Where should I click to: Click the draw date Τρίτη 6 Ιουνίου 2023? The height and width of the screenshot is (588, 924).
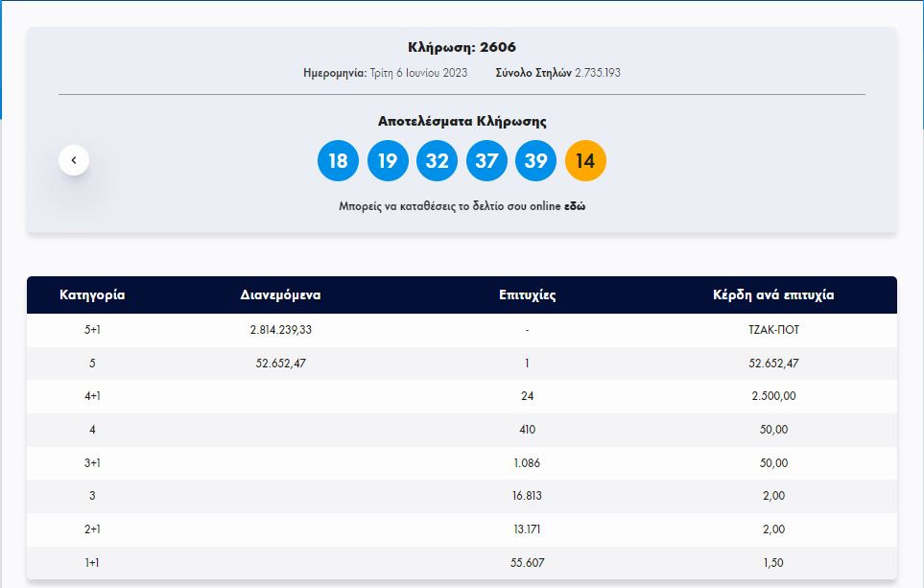click(x=418, y=73)
